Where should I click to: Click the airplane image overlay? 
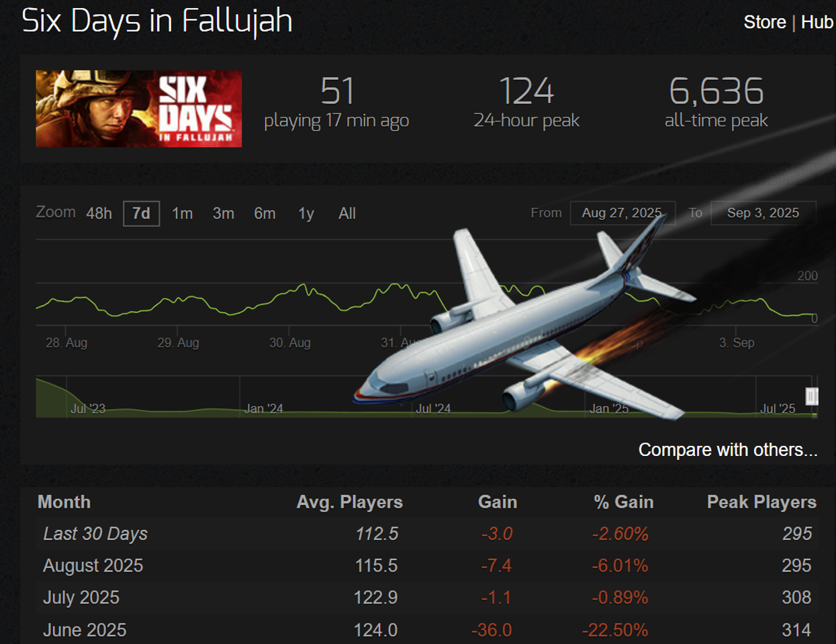click(x=524, y=322)
